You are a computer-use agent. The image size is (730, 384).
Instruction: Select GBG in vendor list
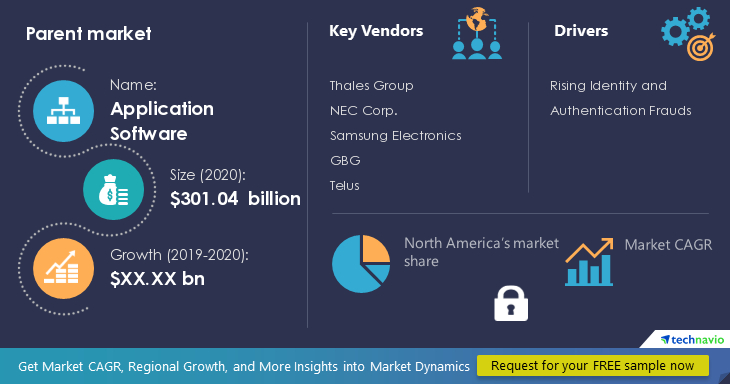[345, 161]
